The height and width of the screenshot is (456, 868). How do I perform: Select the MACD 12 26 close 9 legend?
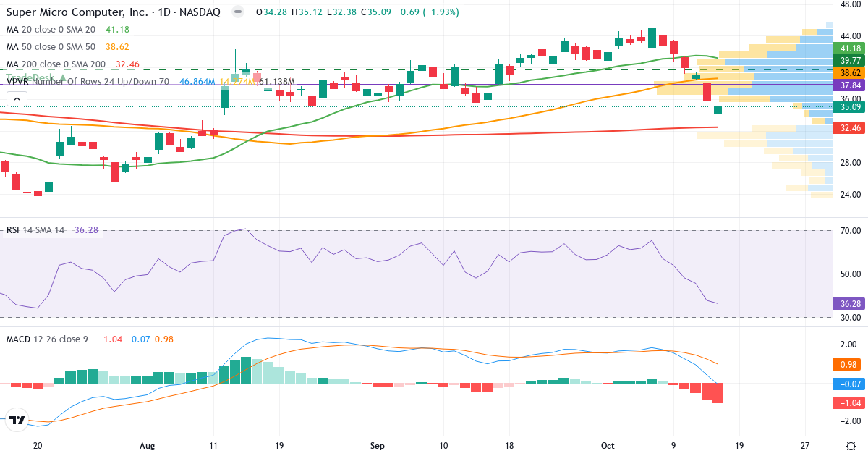pos(47,339)
